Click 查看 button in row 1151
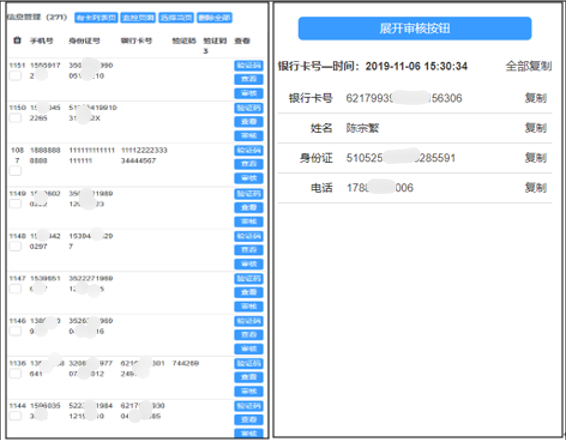This screenshot has height=440, width=566. tap(249, 79)
